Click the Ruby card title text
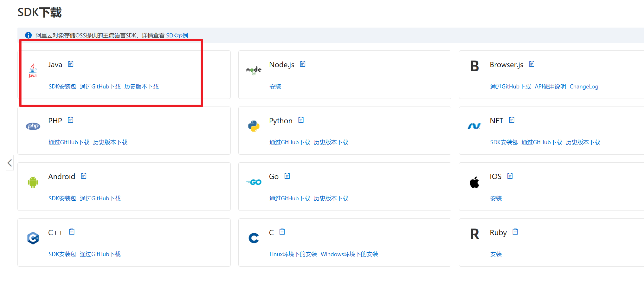The height and width of the screenshot is (304, 644). [498, 233]
